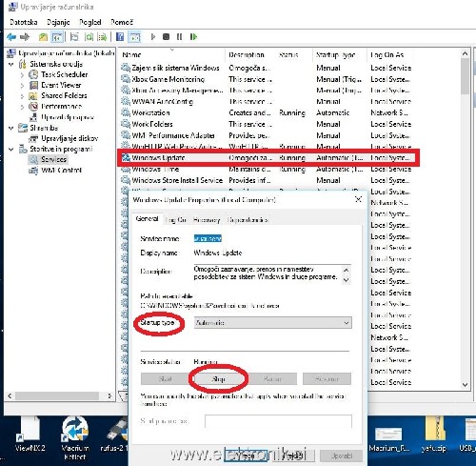Select the Work Folders service row
This screenshot has width=476, height=466.
[x=267, y=124]
